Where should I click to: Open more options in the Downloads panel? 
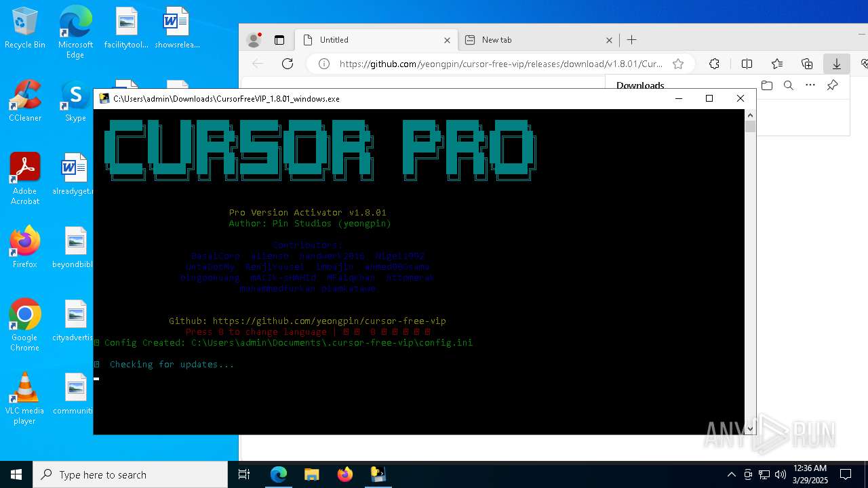coord(810,85)
